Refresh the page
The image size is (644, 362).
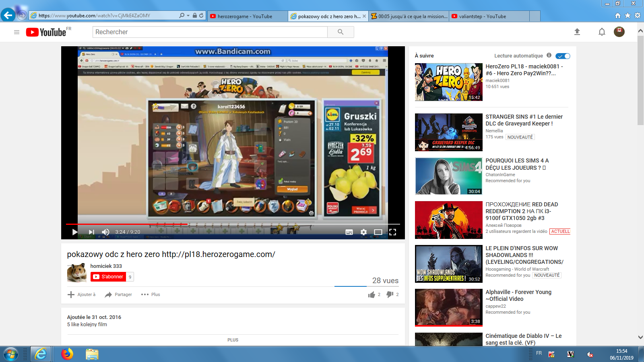(201, 16)
